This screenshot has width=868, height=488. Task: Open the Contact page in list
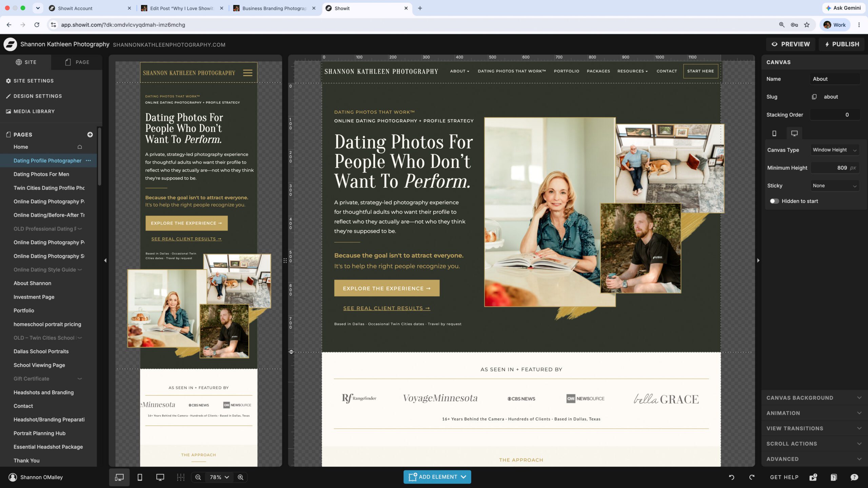(23, 406)
